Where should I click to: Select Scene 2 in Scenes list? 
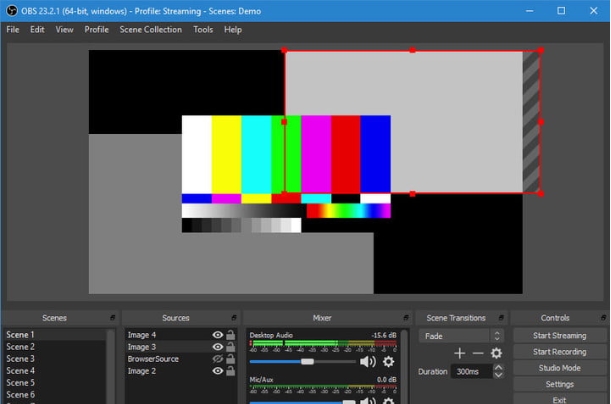[55, 347]
